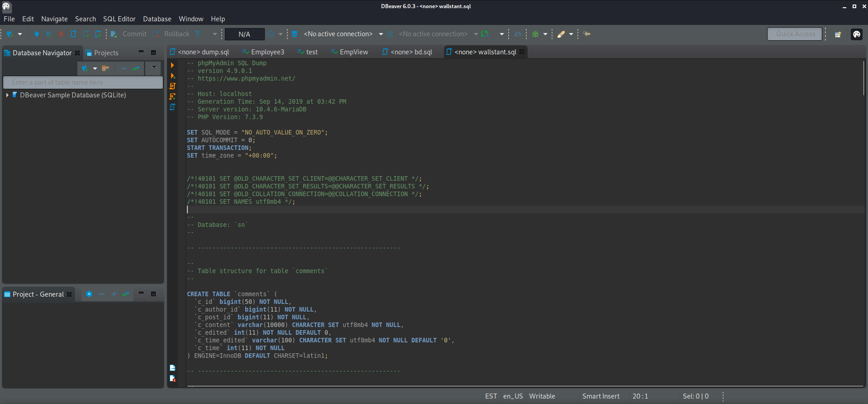Click the Connect plug icon in toolbar
The height and width of the screenshot is (404, 868).
37,34
